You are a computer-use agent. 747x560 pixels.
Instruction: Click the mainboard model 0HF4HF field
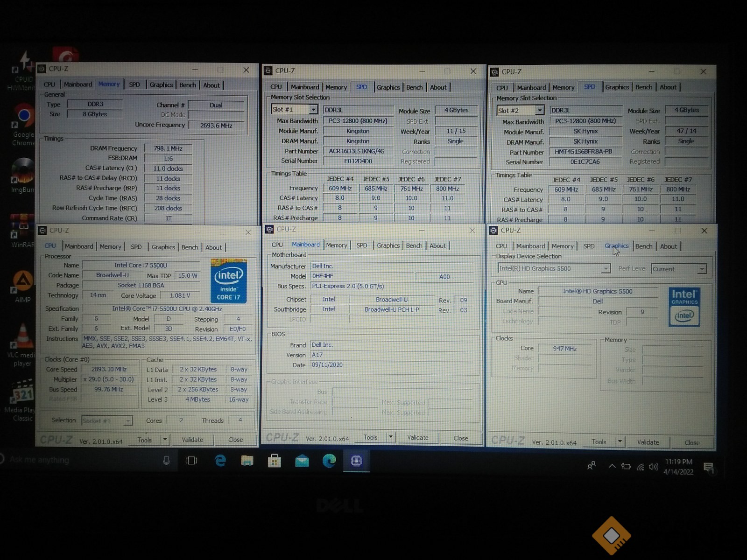[362, 276]
